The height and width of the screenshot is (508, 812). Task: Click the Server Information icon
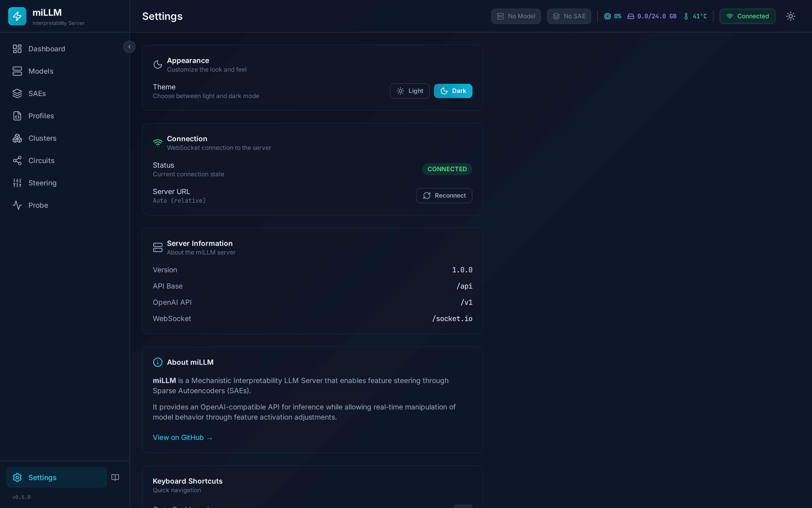point(158,248)
